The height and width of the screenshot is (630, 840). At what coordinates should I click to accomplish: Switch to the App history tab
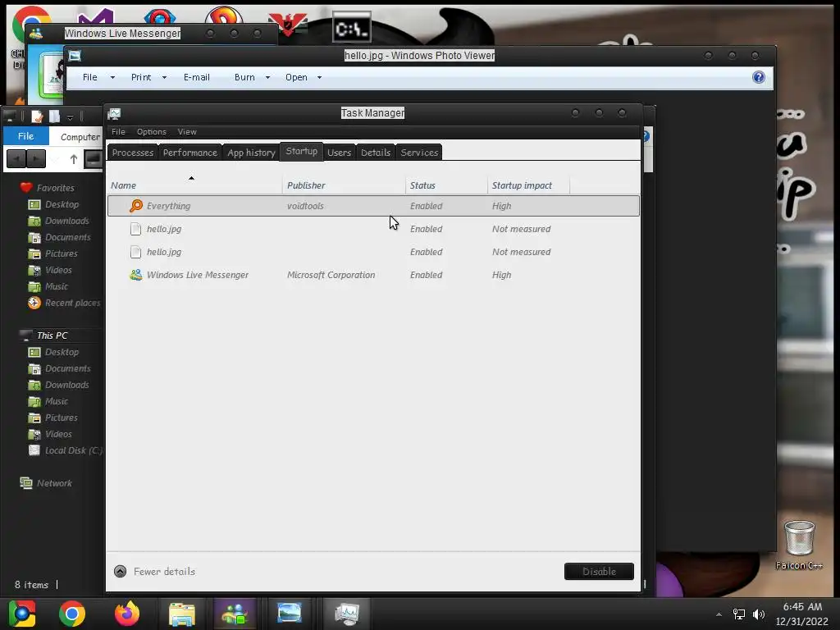click(251, 153)
